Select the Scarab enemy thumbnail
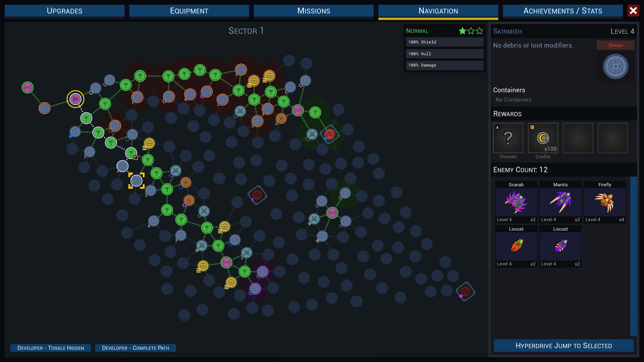This screenshot has height=362, width=644. [x=516, y=202]
